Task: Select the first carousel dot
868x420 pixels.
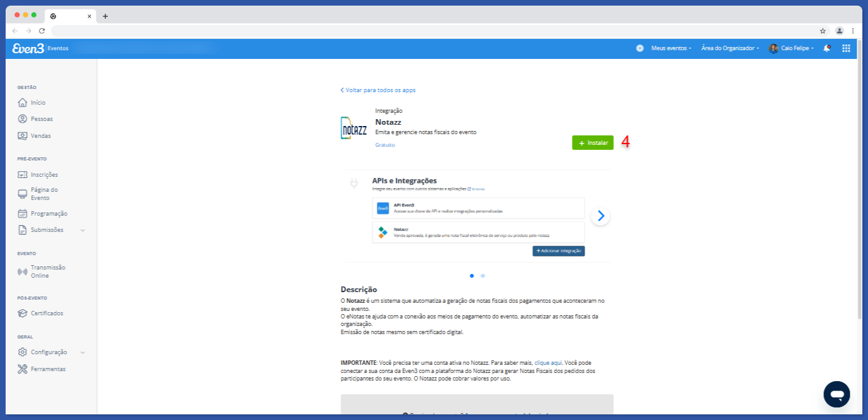Action: coord(472,276)
